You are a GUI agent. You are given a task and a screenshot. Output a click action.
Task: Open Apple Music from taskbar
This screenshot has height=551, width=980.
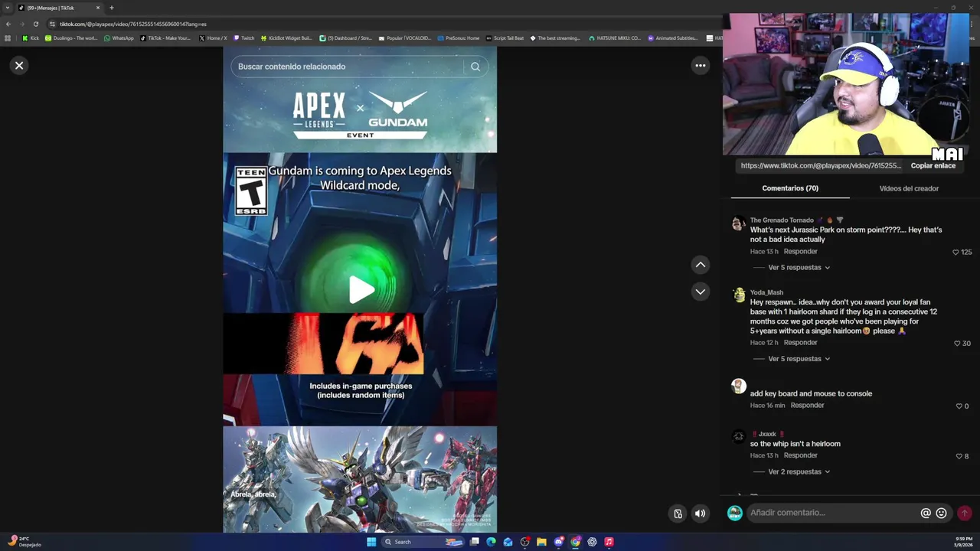point(609,542)
